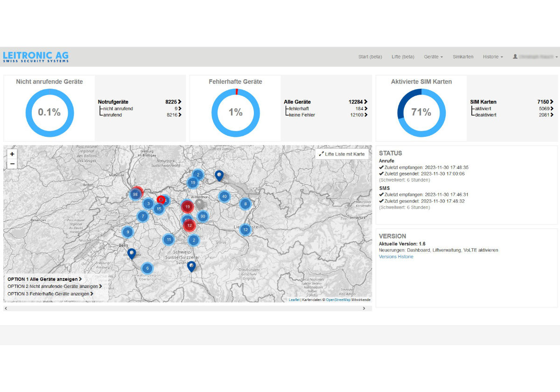Open the map cluster labeled 7
Image resolution: width=560 pixels, height=392 pixels.
(143, 217)
